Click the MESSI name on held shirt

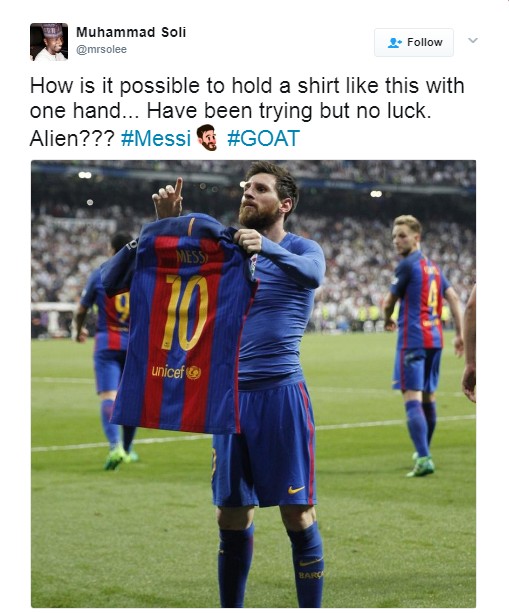click(x=191, y=256)
